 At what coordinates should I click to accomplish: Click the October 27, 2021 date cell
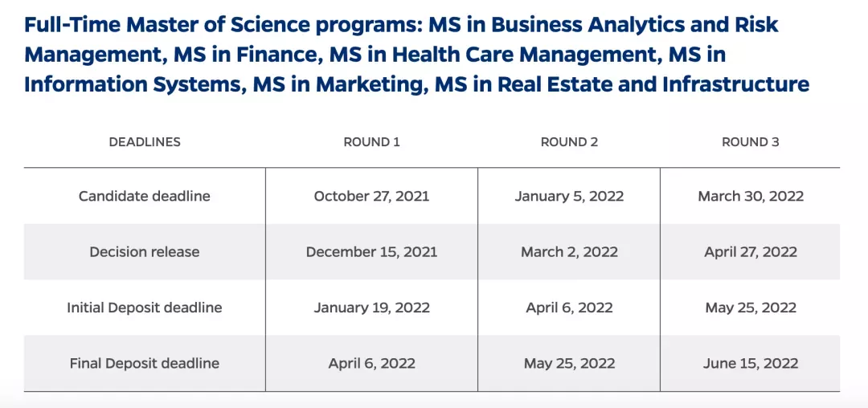click(371, 196)
